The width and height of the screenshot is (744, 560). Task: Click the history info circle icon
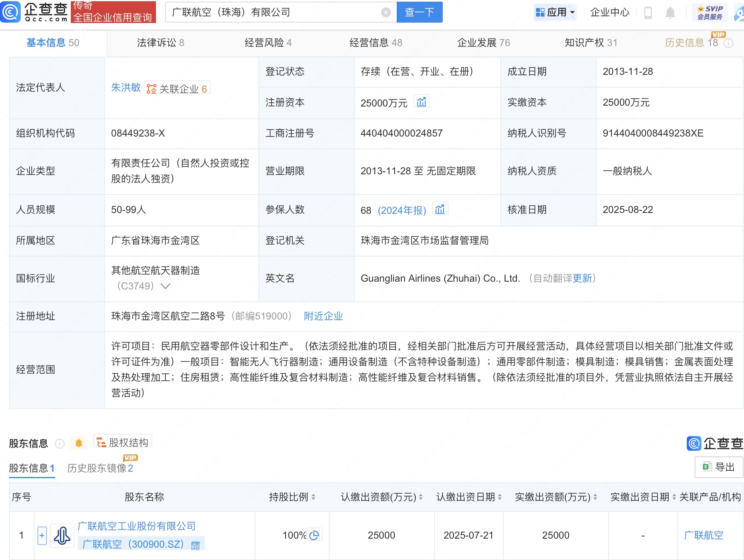point(728,43)
